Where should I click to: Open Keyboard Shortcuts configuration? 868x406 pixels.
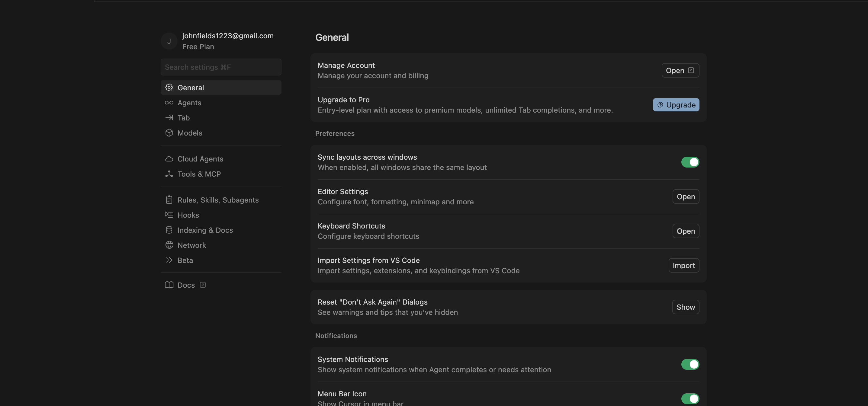(x=685, y=231)
